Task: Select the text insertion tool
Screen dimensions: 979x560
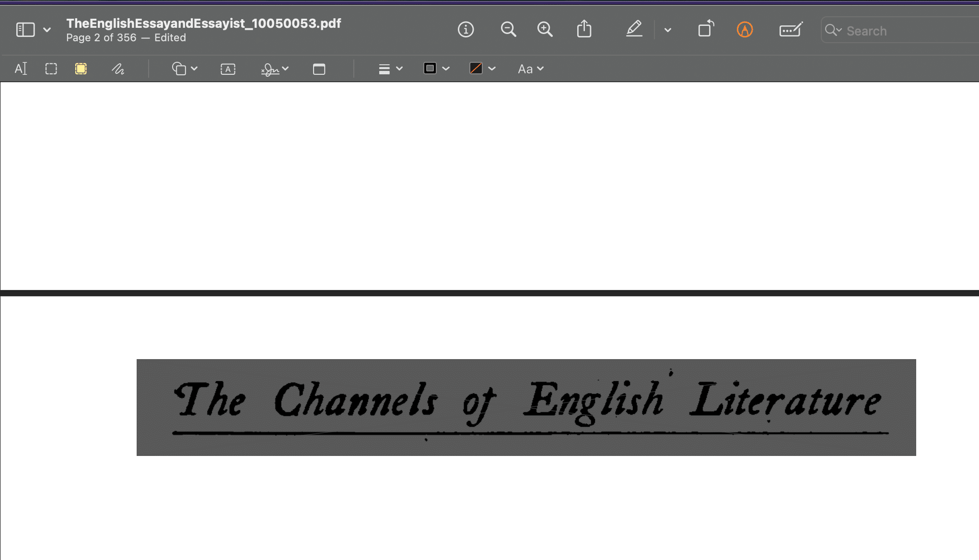Action: coord(20,69)
